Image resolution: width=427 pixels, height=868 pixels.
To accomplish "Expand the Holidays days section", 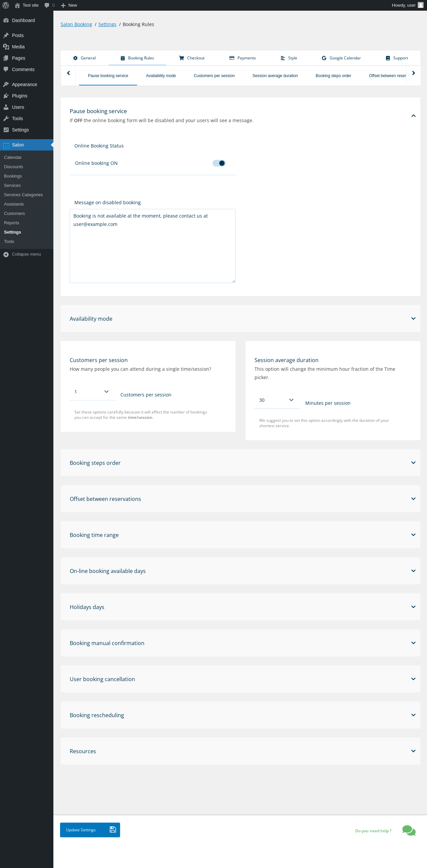I will (413, 607).
